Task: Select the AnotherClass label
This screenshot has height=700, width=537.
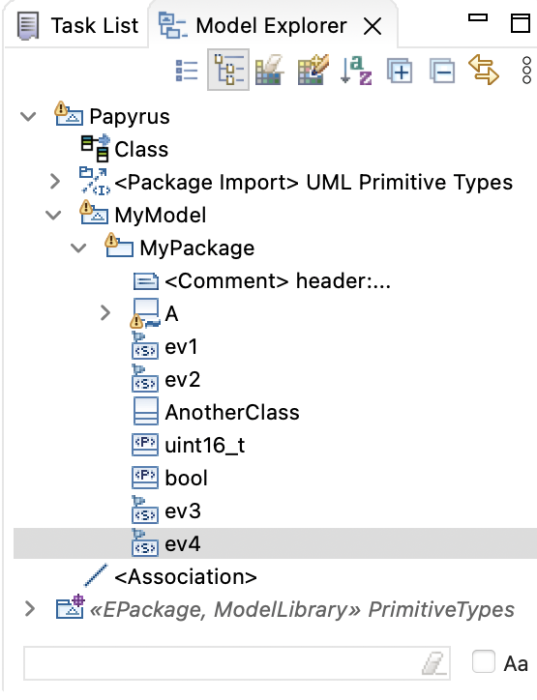Action: pos(232,412)
